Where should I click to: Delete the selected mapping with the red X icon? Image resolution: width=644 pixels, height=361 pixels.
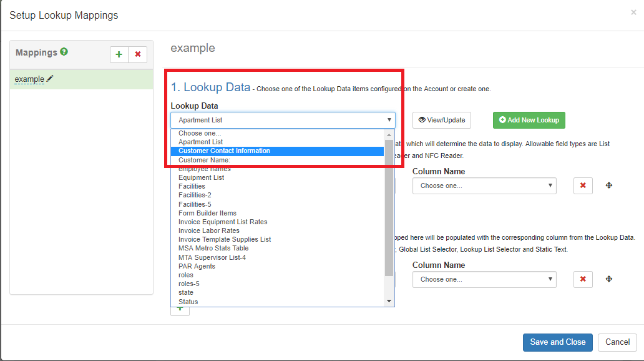137,54
